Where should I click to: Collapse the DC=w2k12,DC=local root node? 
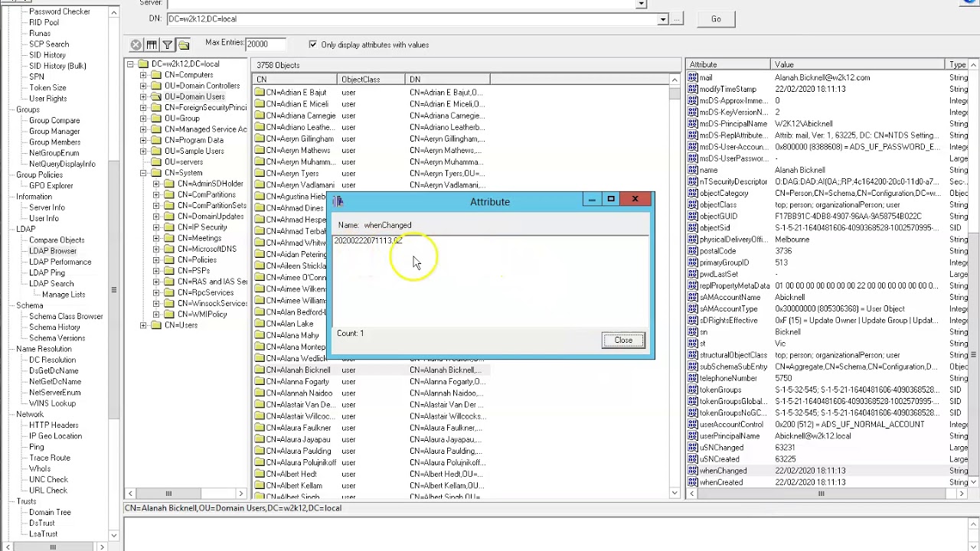130,64
